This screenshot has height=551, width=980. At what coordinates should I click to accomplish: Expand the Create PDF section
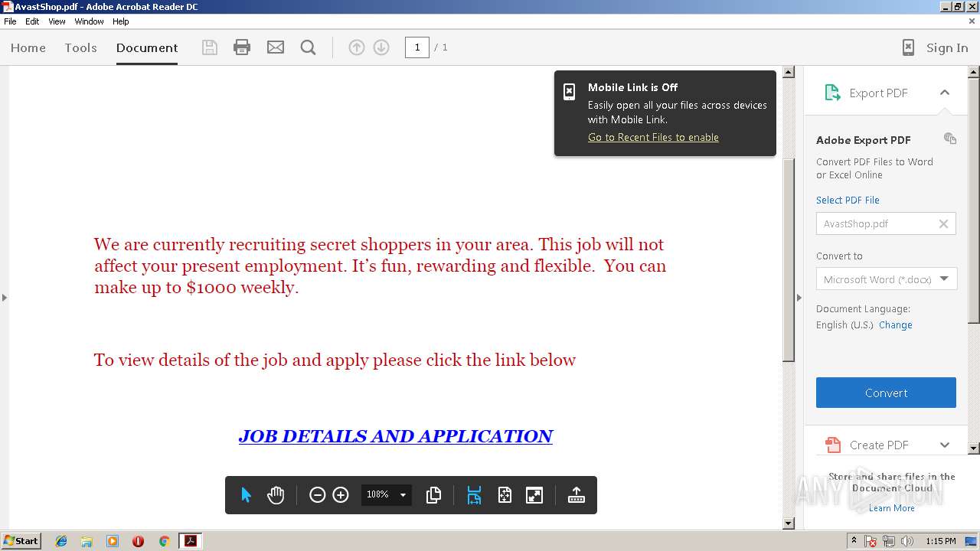(945, 445)
